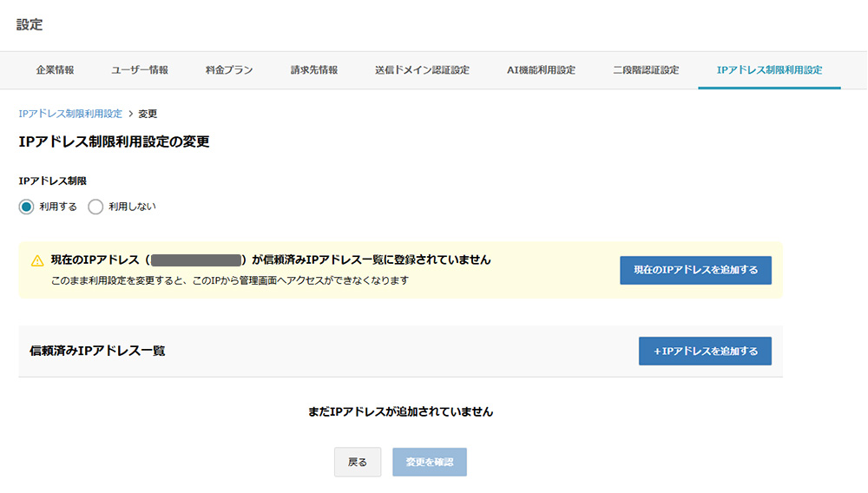Image resolution: width=868 pixels, height=493 pixels.
Task: Add current IP with 現在のIPアドレスを追加する
Action: pyautogui.click(x=695, y=270)
